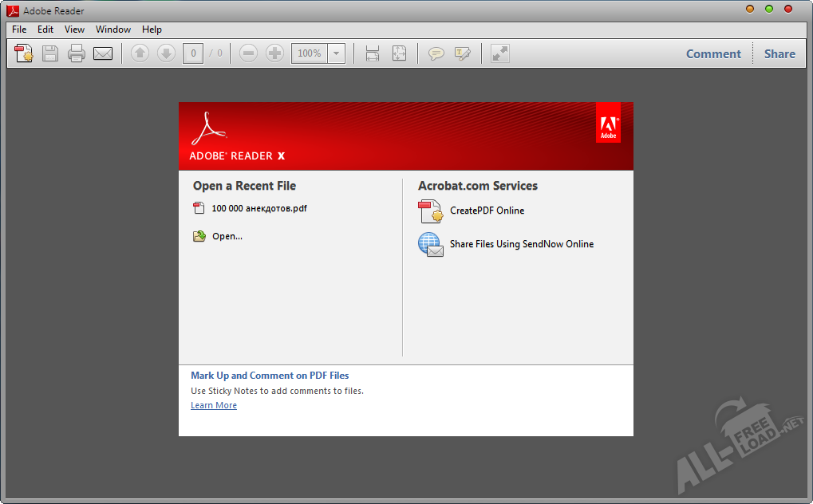Go to previous page with up arrow
The image size is (813, 504).
(x=140, y=53)
